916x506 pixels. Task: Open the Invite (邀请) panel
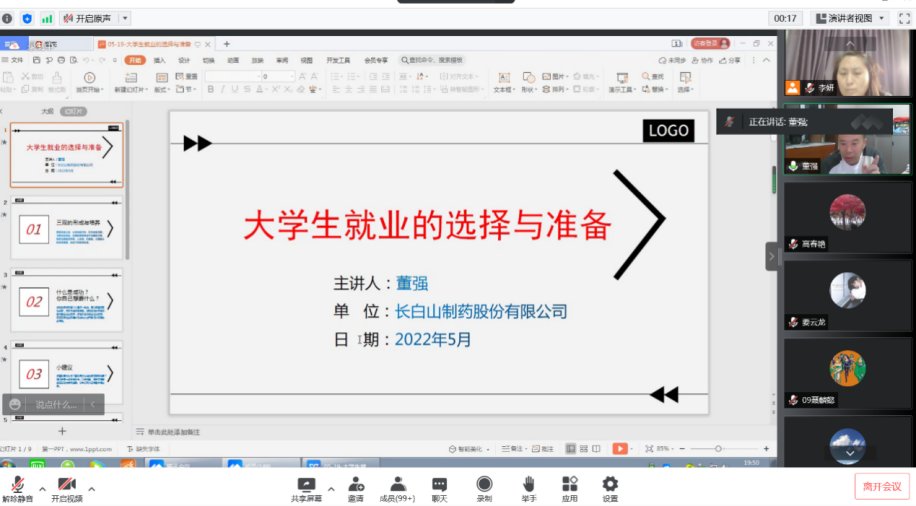(x=356, y=487)
